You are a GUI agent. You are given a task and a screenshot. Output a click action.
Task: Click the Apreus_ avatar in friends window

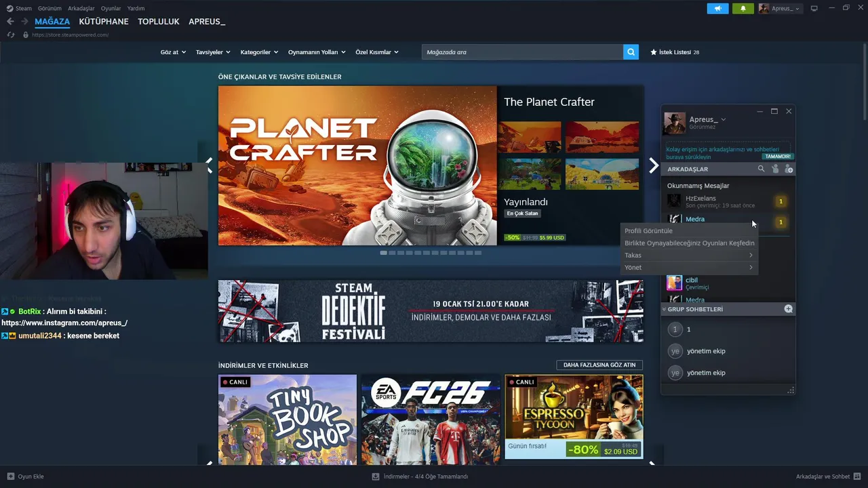675,123
